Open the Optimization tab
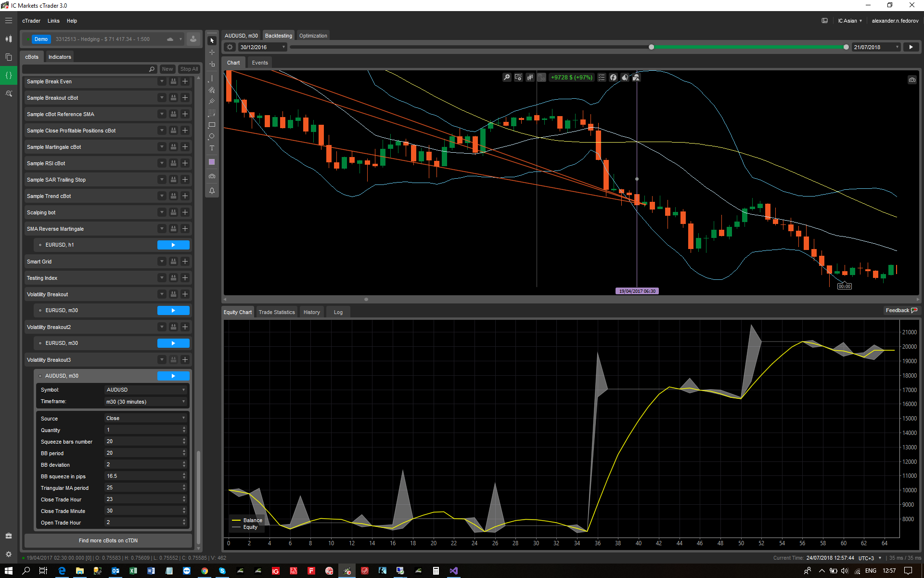The image size is (924, 578). coord(313,36)
